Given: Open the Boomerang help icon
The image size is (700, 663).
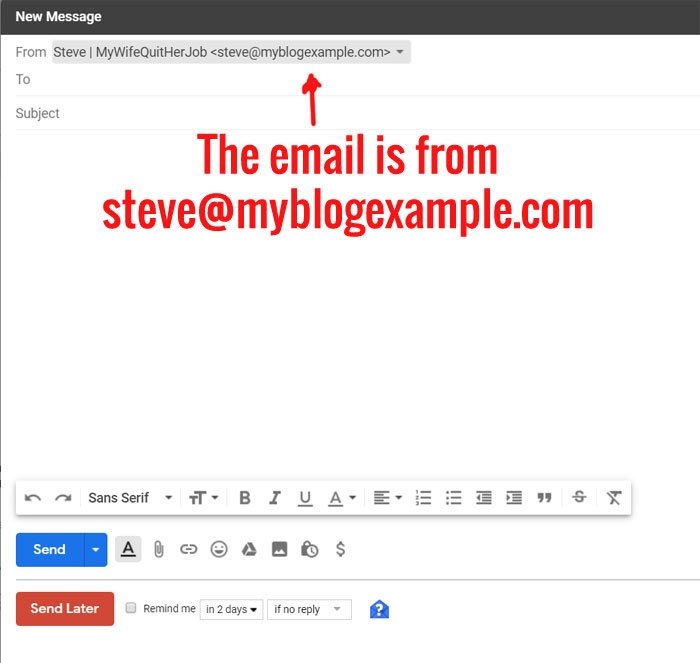Looking at the screenshot, I should click(x=379, y=609).
